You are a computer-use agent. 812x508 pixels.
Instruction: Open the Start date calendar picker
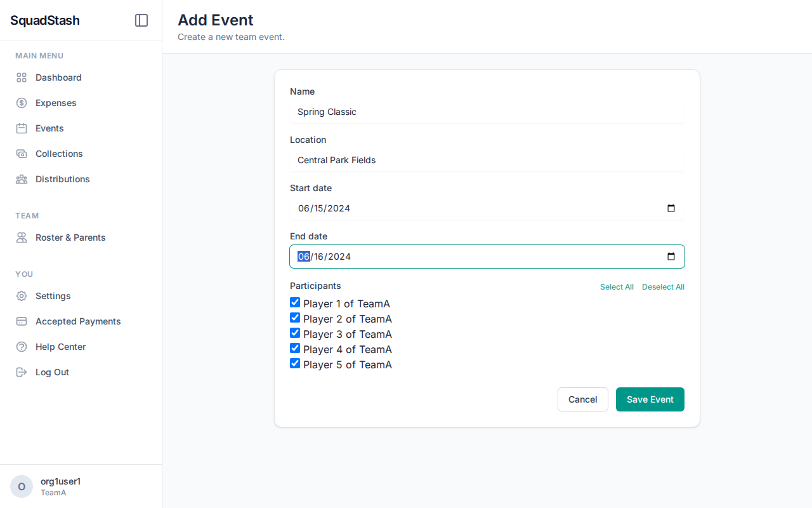click(x=671, y=208)
